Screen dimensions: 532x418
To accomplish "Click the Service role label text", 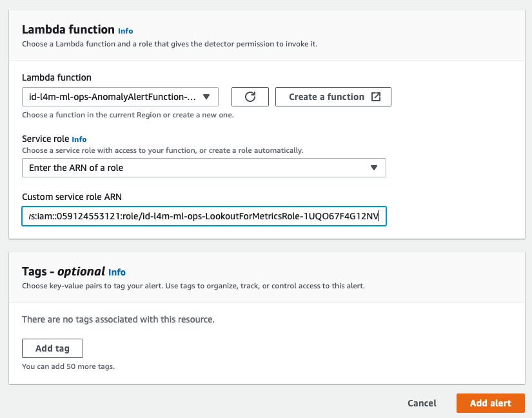I will point(46,139).
